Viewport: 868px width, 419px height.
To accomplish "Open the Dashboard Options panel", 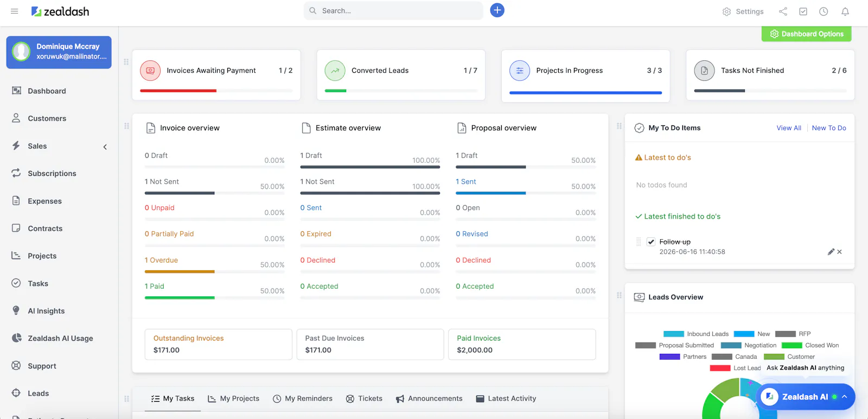I will coord(807,34).
